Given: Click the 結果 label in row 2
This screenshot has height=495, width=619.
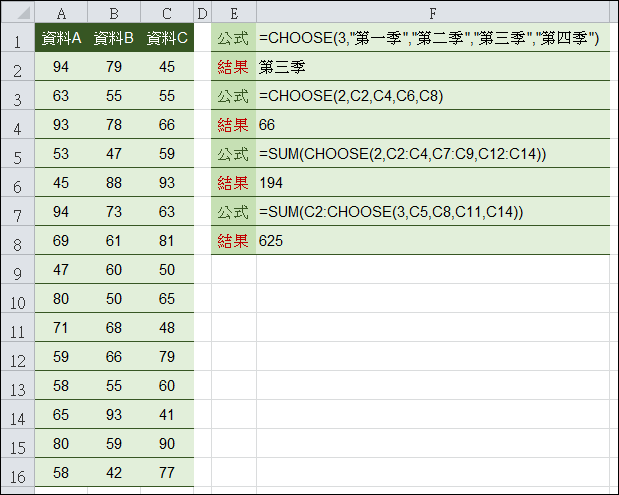Looking at the screenshot, I should coord(234,66).
